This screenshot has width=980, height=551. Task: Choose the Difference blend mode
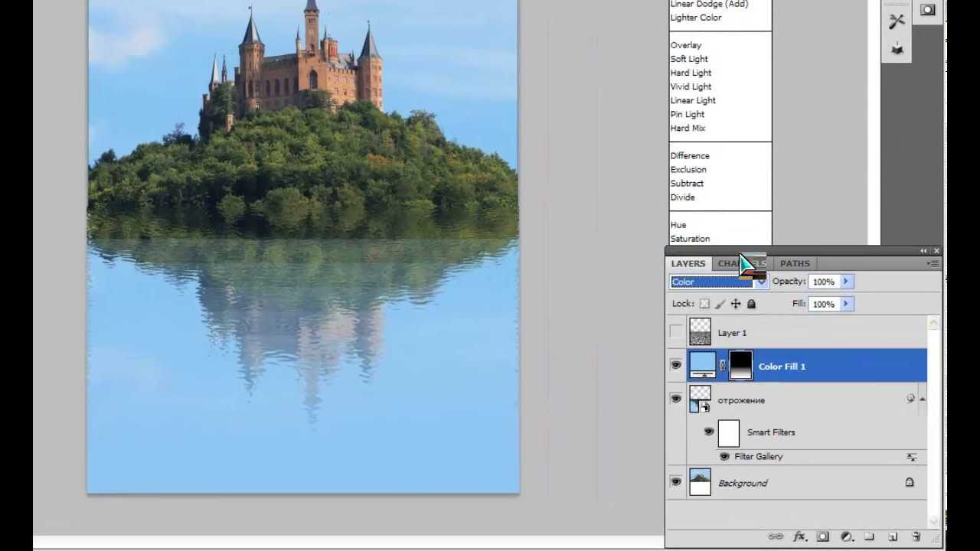[690, 155]
